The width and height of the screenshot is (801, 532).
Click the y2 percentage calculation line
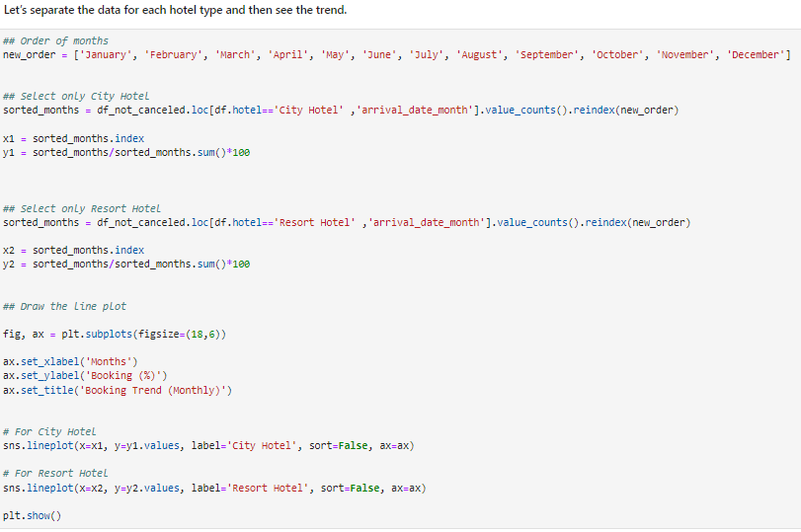pos(126,265)
